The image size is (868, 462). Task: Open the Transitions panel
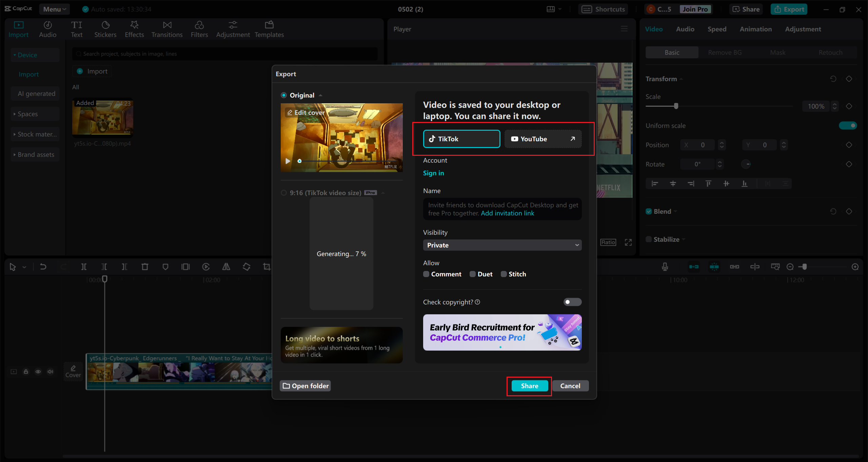click(x=167, y=29)
